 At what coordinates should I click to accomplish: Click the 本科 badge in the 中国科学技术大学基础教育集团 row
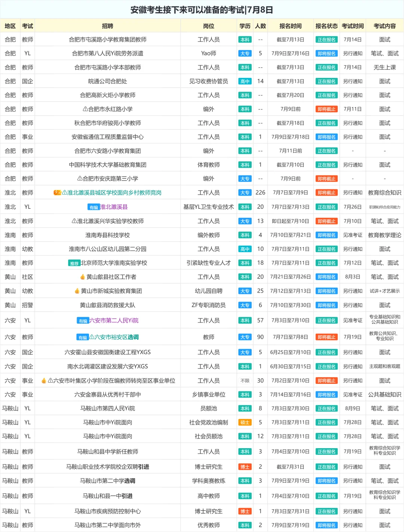click(245, 165)
